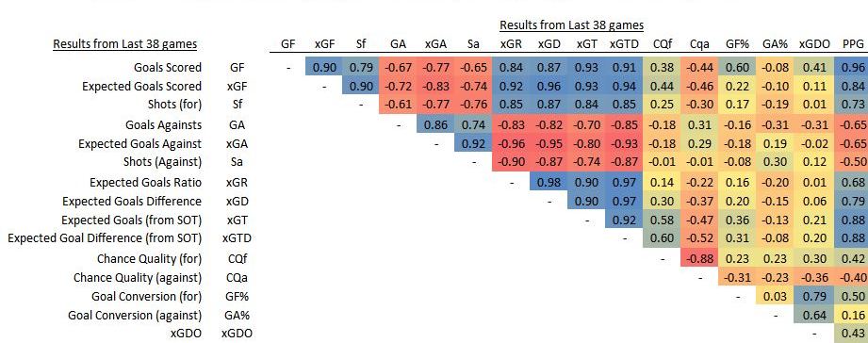This screenshot has height=343, width=868.
Task: Click the 0.60 xGTD versus CQf cell
Action: 663,238
